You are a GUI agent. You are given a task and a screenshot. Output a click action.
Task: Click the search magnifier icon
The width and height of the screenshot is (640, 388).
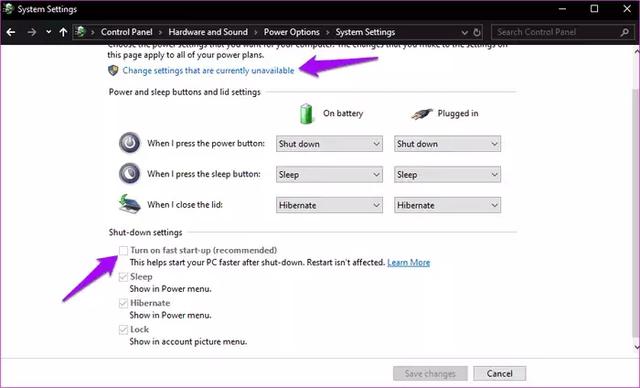(624, 32)
